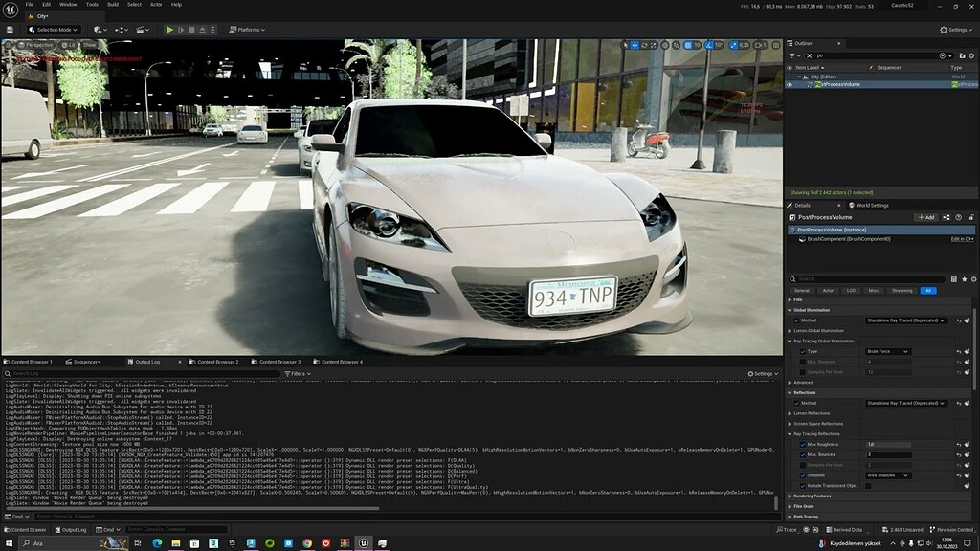Toggle grid snapping in the viewport

[687, 44]
